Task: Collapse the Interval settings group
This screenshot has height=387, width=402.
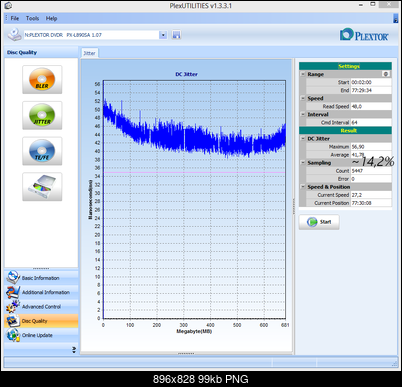Action: click(x=303, y=114)
